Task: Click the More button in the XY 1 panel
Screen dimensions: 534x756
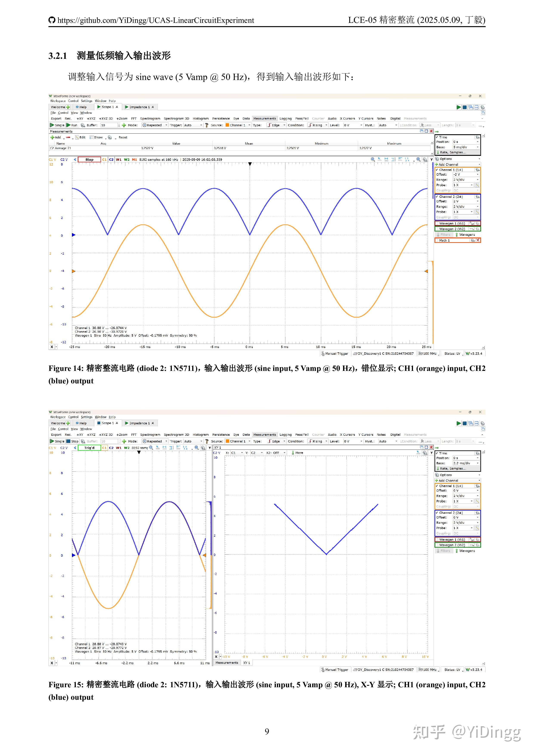Action: coord(297,453)
